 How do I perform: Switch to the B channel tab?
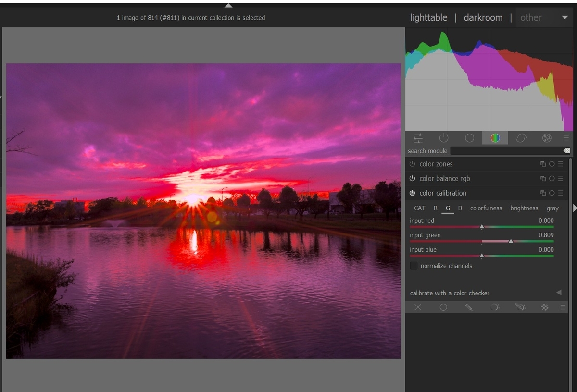coord(460,208)
